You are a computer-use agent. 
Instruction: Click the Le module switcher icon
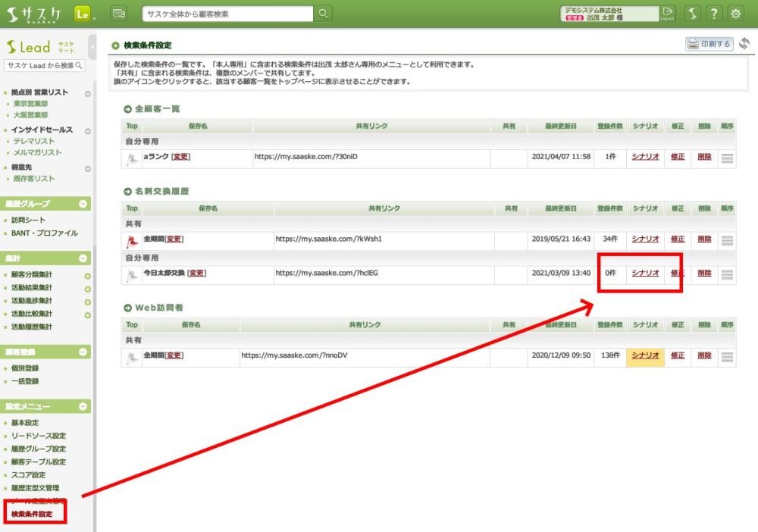click(x=83, y=14)
